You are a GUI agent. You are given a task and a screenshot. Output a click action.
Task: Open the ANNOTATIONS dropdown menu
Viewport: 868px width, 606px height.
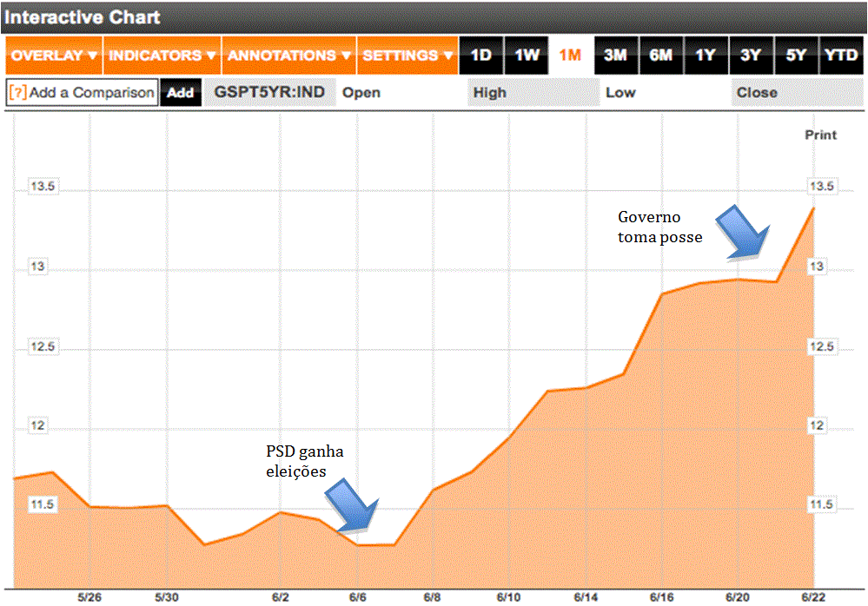289,56
